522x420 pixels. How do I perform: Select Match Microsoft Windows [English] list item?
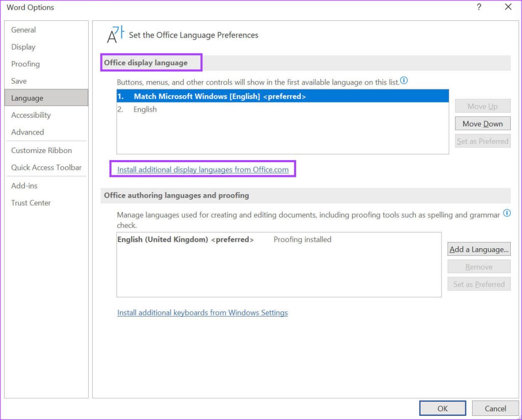(282, 96)
